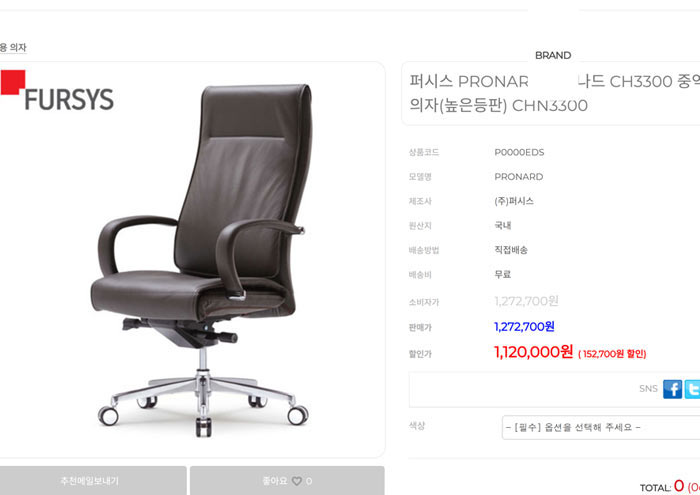Image resolution: width=700 pixels, height=495 pixels.
Task: Click the product code P0000EDS
Action: point(519,152)
